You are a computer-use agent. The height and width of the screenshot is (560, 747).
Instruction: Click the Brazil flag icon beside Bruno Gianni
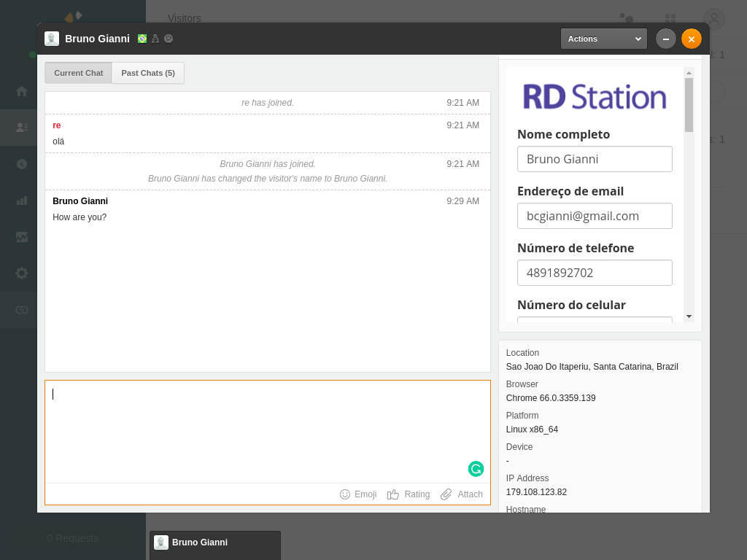coord(142,38)
